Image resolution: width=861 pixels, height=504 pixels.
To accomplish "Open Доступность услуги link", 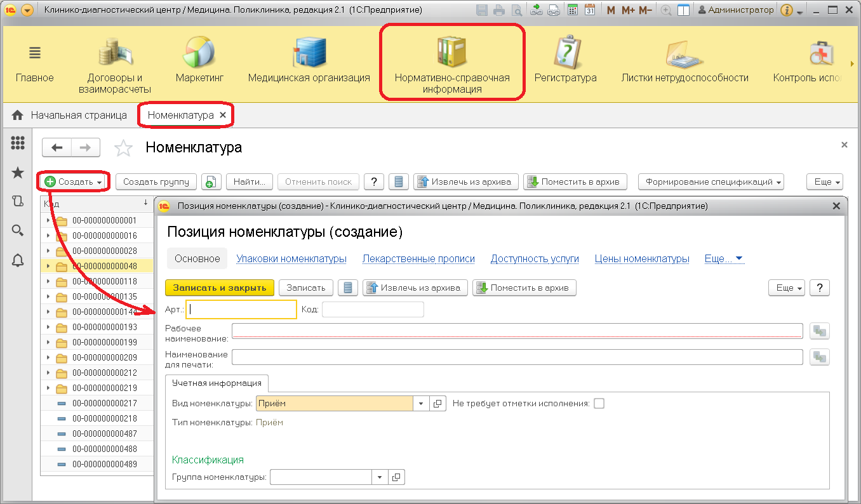I will coord(535,258).
